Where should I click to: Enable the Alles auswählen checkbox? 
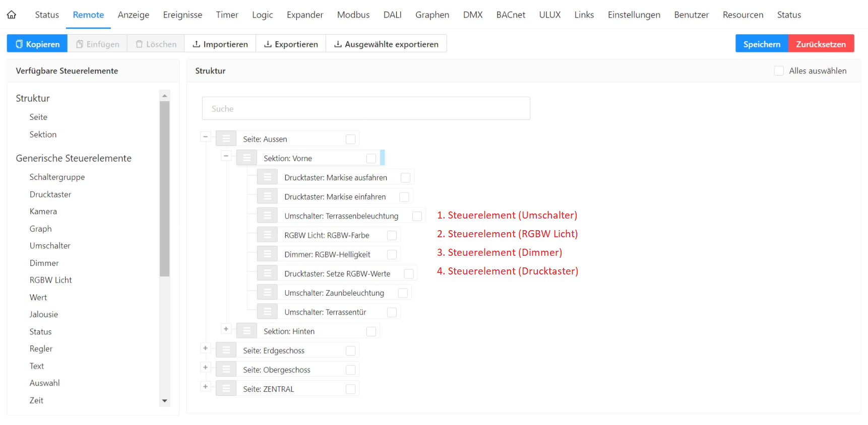[779, 71]
